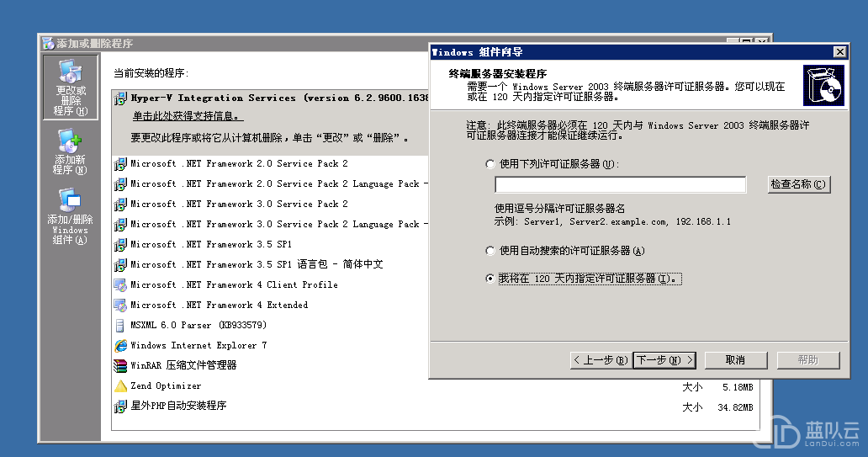
Task: Click the MSXML 6.0 Parser icon
Action: [x=120, y=326]
